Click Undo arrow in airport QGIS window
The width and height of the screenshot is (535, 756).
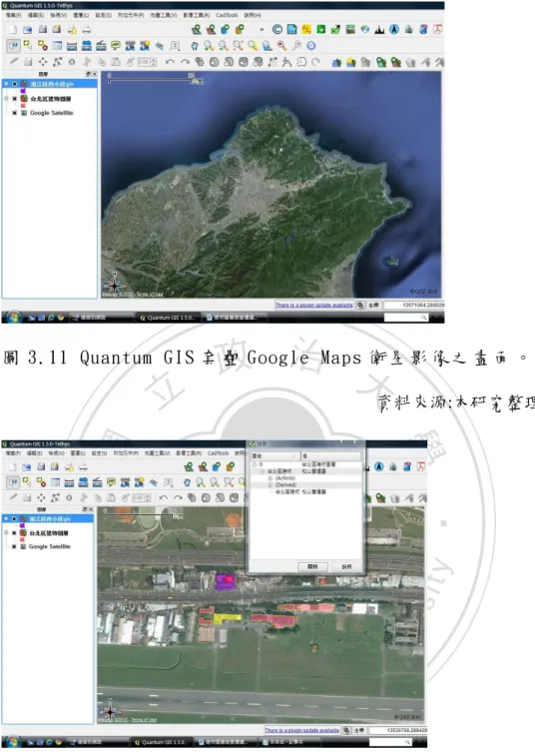pyautogui.click(x=164, y=497)
